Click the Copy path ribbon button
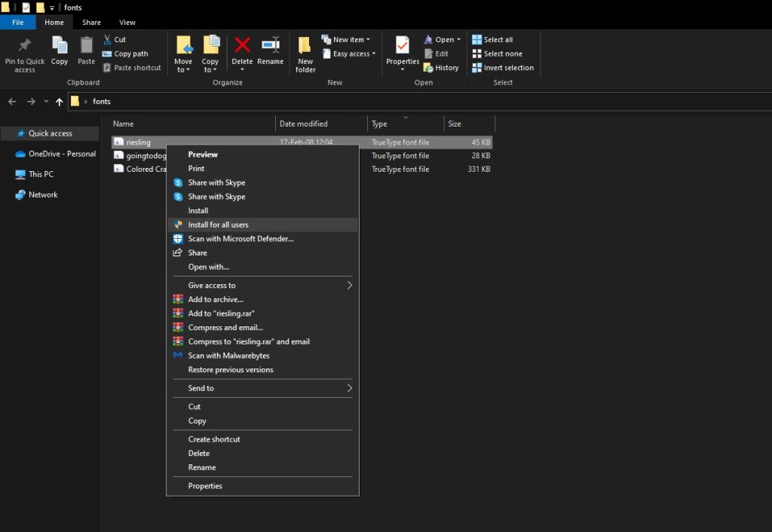Screen dimensions: 772x532 pyautogui.click(x=125, y=54)
